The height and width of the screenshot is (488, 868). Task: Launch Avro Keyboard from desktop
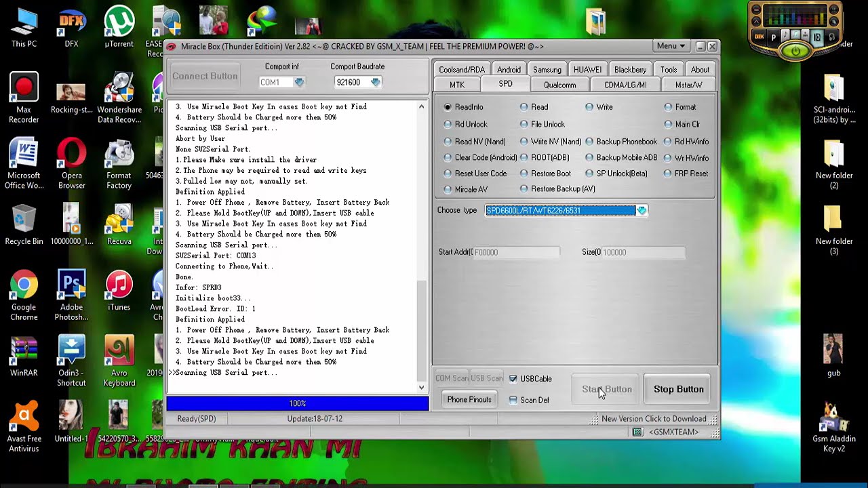119,362
